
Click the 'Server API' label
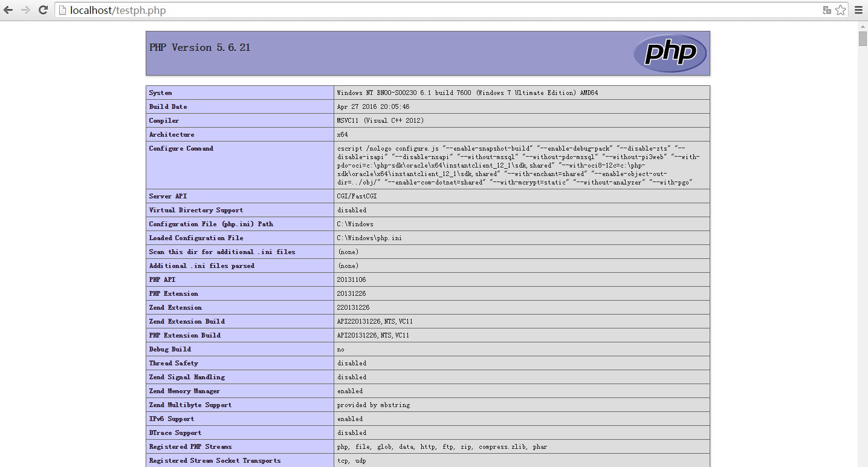tap(168, 196)
